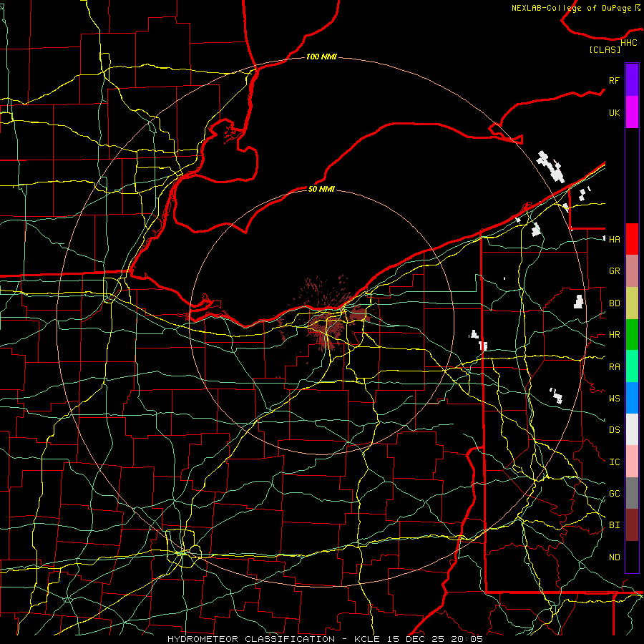Select the 'BD' legend label
Image resolution: width=644 pixels, height=644 pixels.
coord(614,303)
